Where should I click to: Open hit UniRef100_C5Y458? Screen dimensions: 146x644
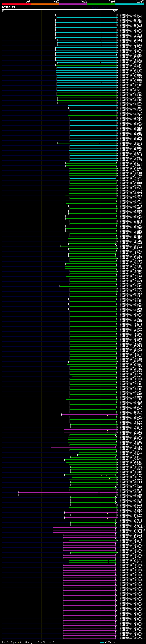pyautogui.click(x=131, y=83)
